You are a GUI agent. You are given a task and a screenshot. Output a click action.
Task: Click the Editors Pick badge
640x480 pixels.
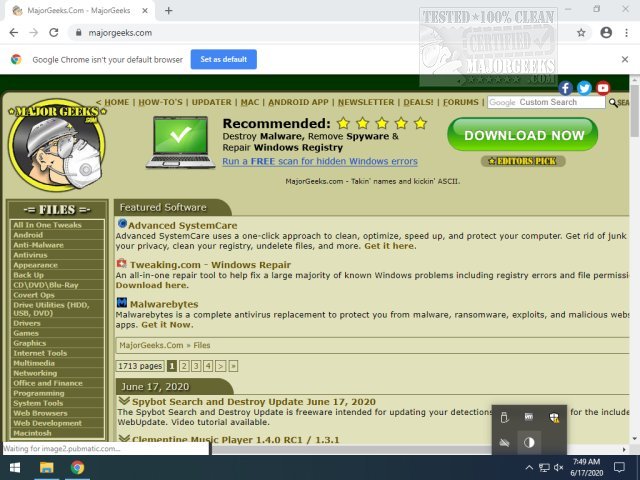coord(523,161)
